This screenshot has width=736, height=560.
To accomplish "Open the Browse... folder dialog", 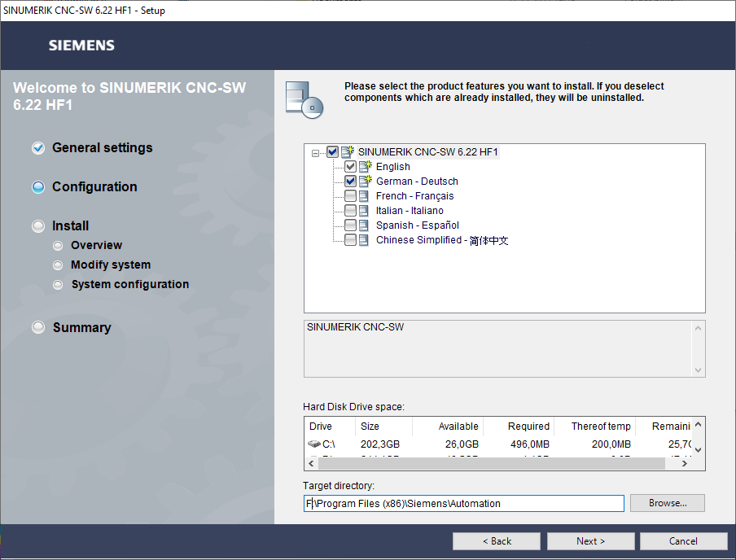I will [667, 503].
